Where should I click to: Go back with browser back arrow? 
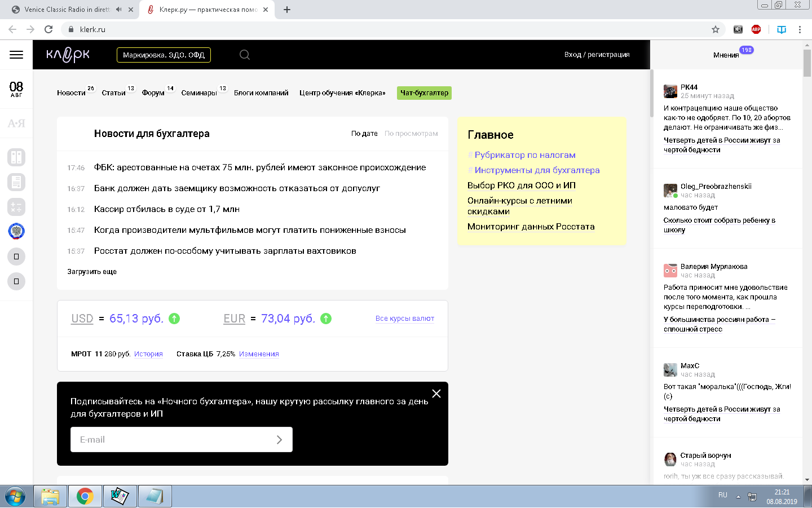(12, 29)
